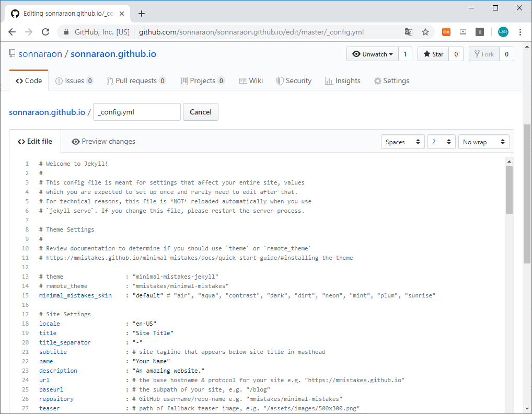532x414 pixels.
Task: Click the 'locale' key on line 18
Action: (50, 324)
